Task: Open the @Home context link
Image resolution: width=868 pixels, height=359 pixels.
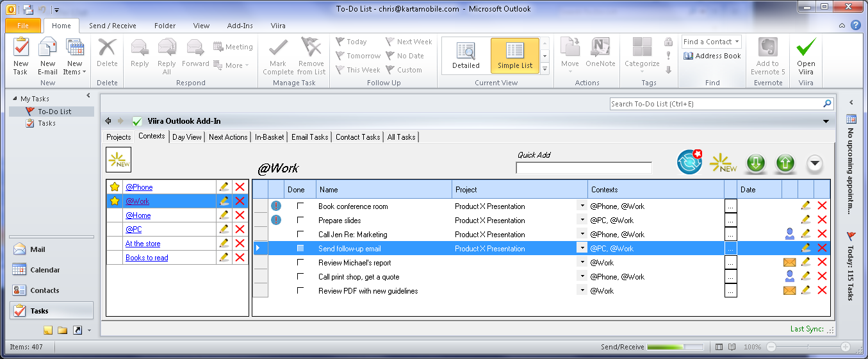Action: click(138, 215)
